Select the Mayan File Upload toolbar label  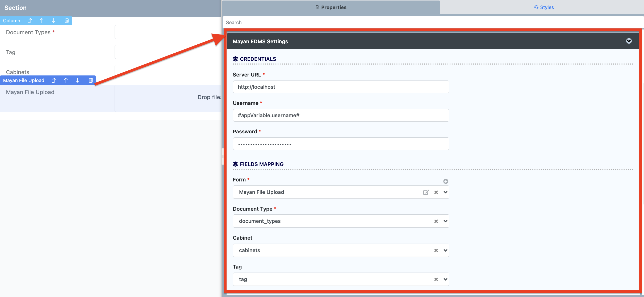tap(24, 80)
